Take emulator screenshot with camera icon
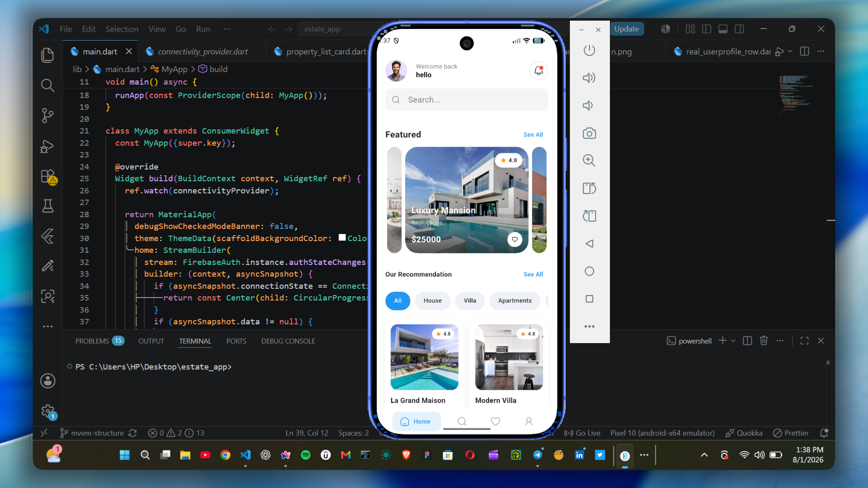 click(589, 134)
